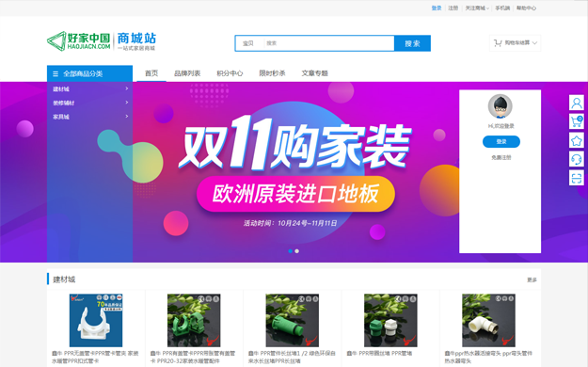Open the 全部商品分类 category menu
This screenshot has width=588, height=367.
pos(89,73)
